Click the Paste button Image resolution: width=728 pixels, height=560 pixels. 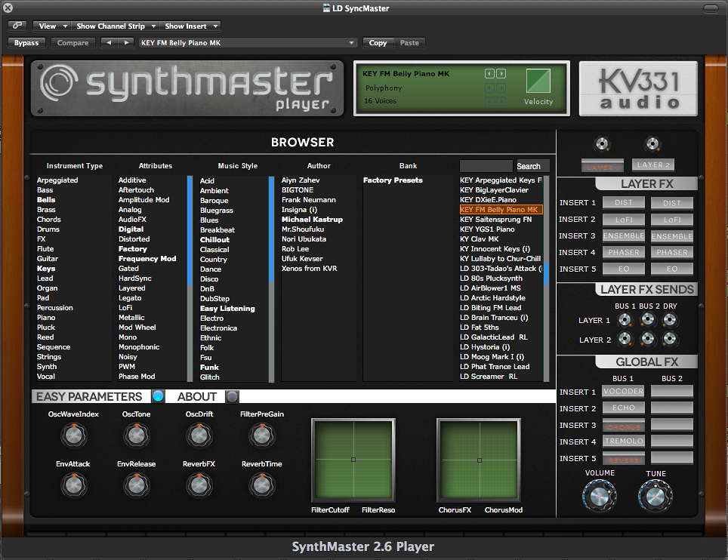coord(409,43)
